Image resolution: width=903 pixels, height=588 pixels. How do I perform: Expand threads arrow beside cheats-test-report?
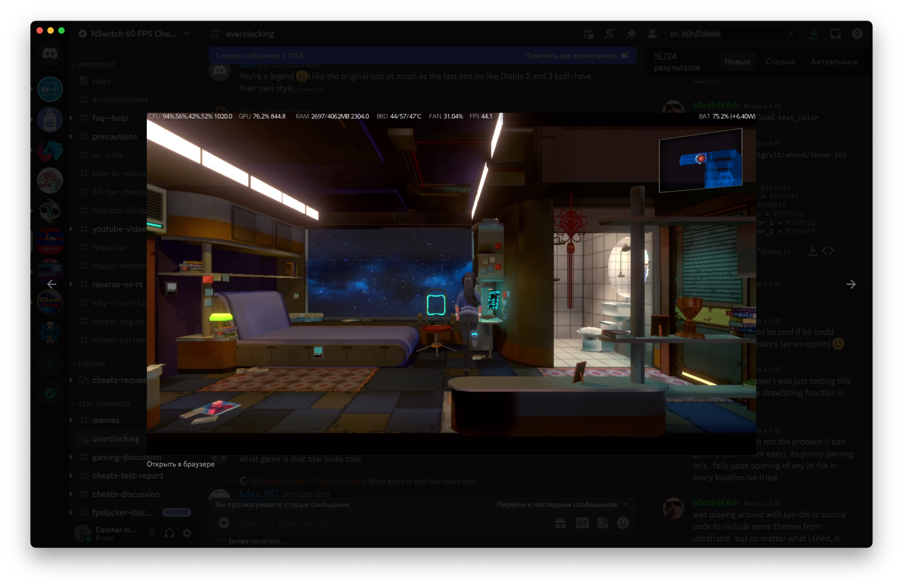(71, 475)
